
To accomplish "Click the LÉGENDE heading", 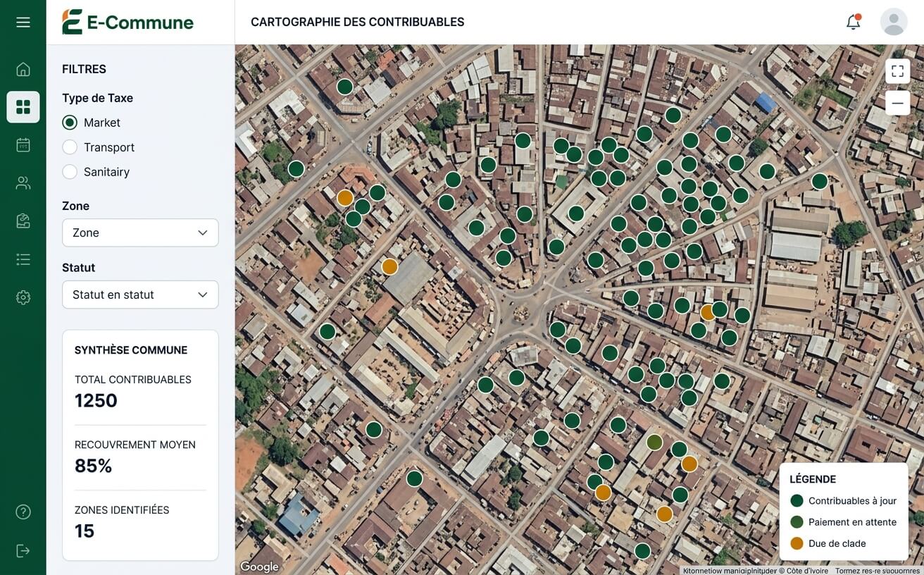I will 813,479.
